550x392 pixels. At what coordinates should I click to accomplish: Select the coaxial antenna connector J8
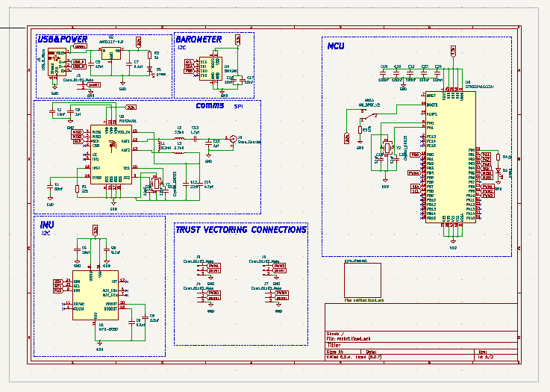pyautogui.click(x=233, y=139)
